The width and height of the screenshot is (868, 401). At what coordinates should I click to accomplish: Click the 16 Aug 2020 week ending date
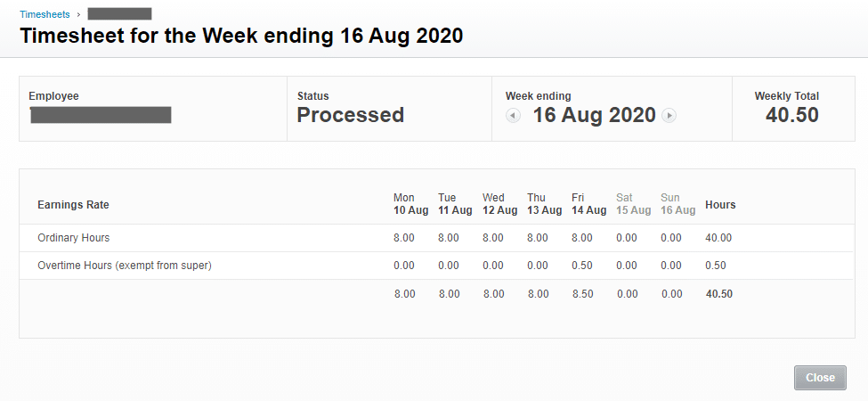[594, 115]
